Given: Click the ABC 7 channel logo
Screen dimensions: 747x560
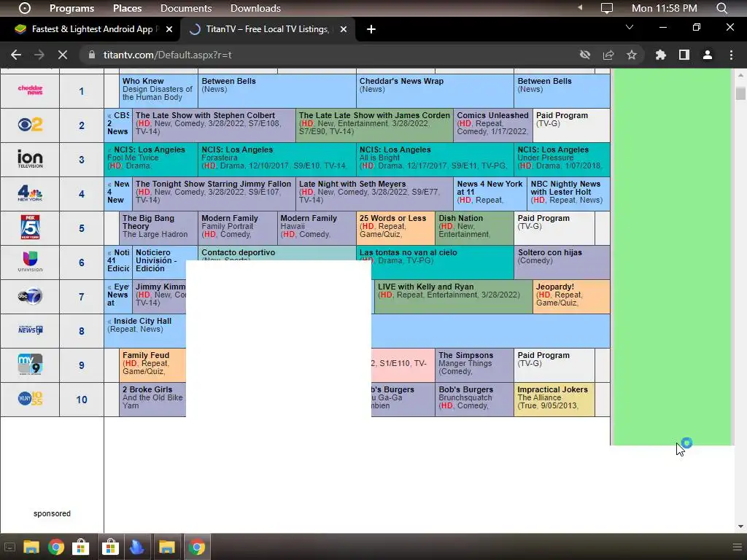Looking at the screenshot, I should point(30,296).
